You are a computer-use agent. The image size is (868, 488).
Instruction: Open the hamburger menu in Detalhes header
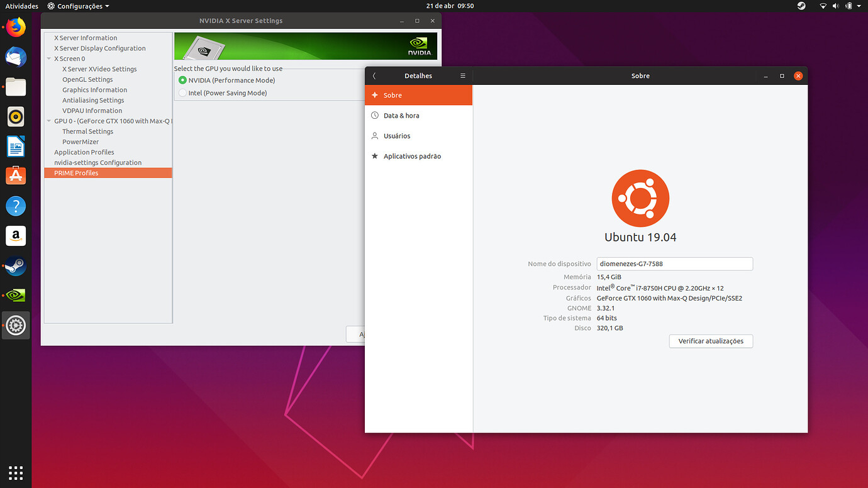click(463, 75)
